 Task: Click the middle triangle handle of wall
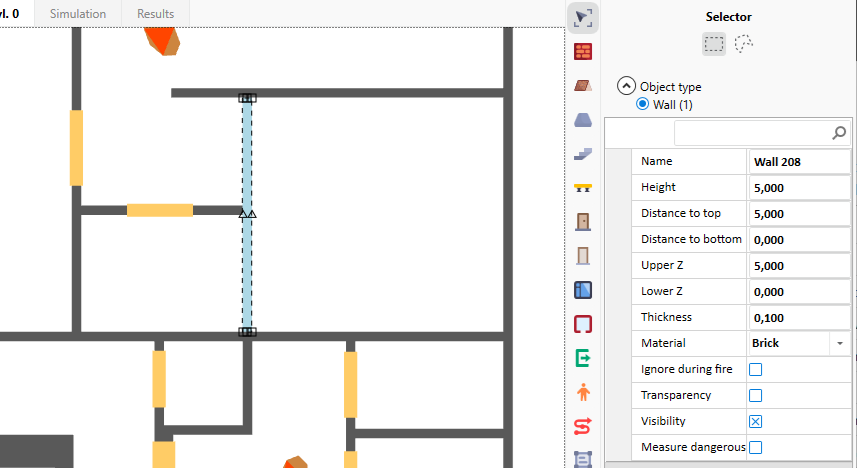(x=247, y=214)
